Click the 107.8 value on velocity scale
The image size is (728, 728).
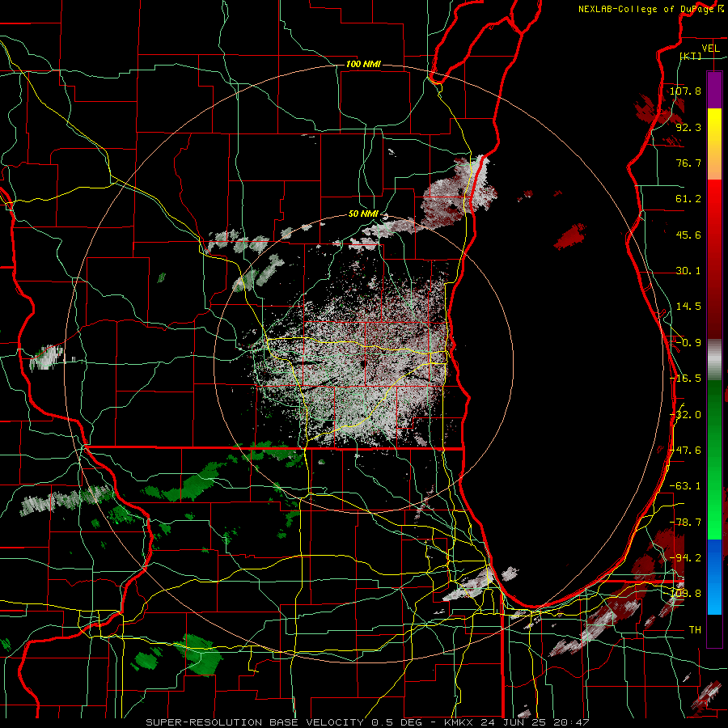click(x=685, y=91)
